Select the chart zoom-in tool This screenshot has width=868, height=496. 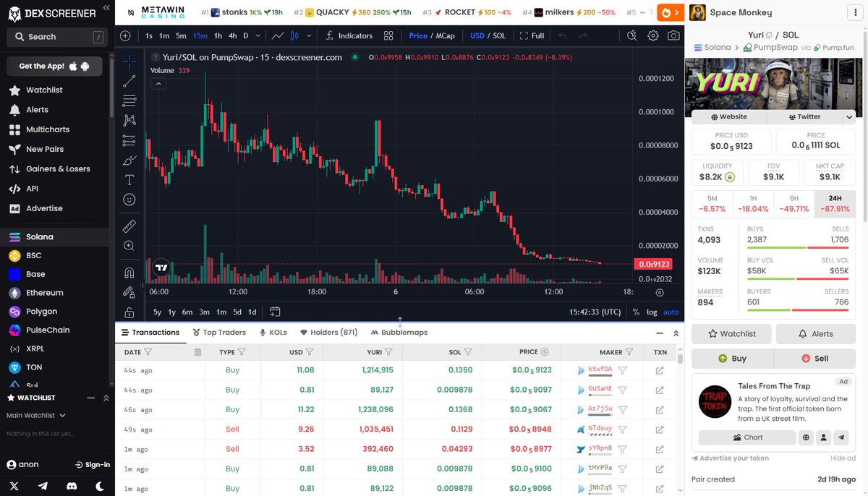129,246
